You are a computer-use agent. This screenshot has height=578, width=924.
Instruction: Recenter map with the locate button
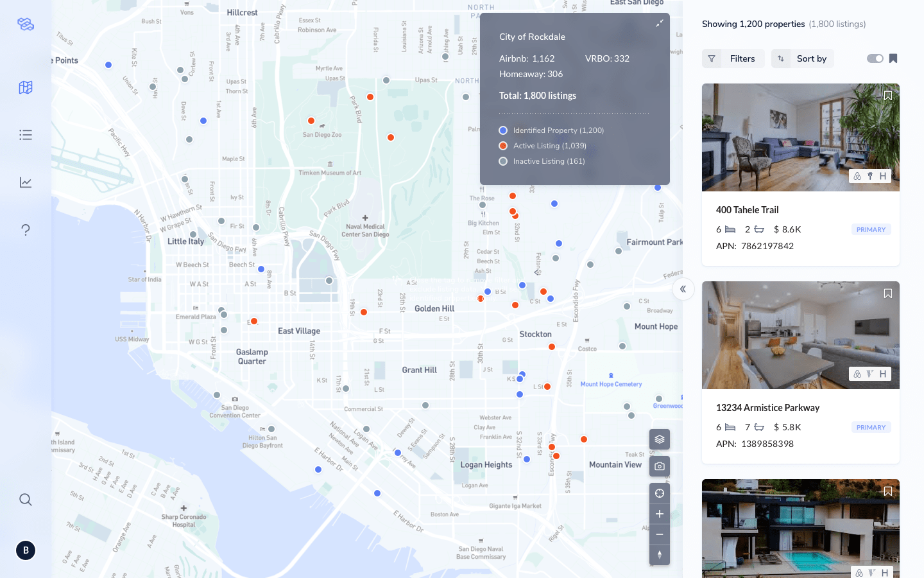[660, 493]
